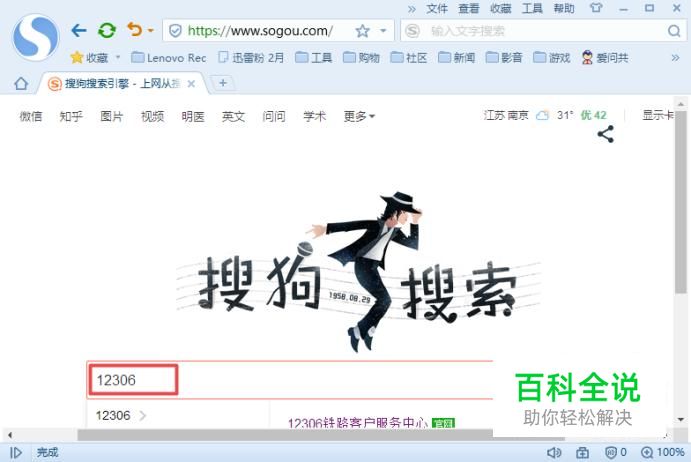The image size is (691, 462).
Task: Click the Sogou browser logo avatar
Action: pyautogui.click(x=36, y=37)
